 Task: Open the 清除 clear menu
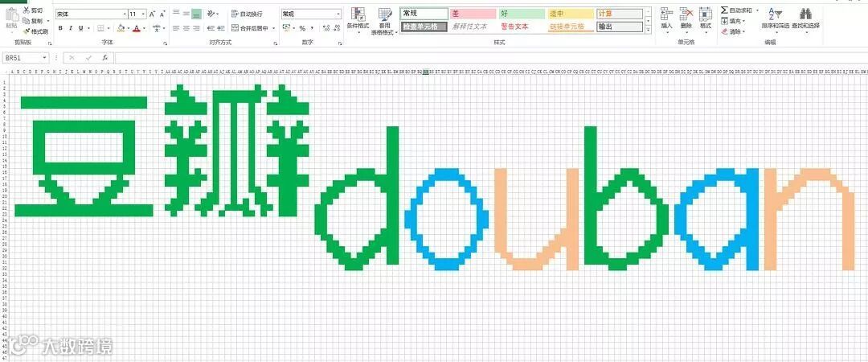[733, 31]
